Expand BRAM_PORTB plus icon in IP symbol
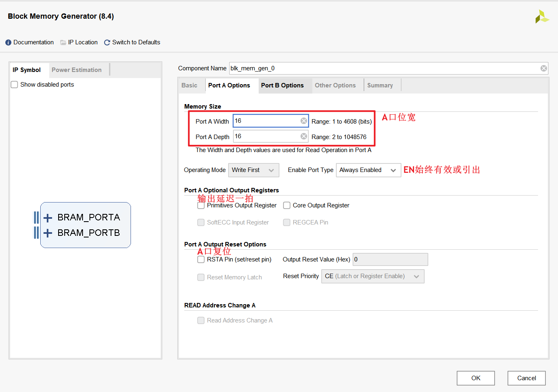558x392 pixels. pos(48,233)
